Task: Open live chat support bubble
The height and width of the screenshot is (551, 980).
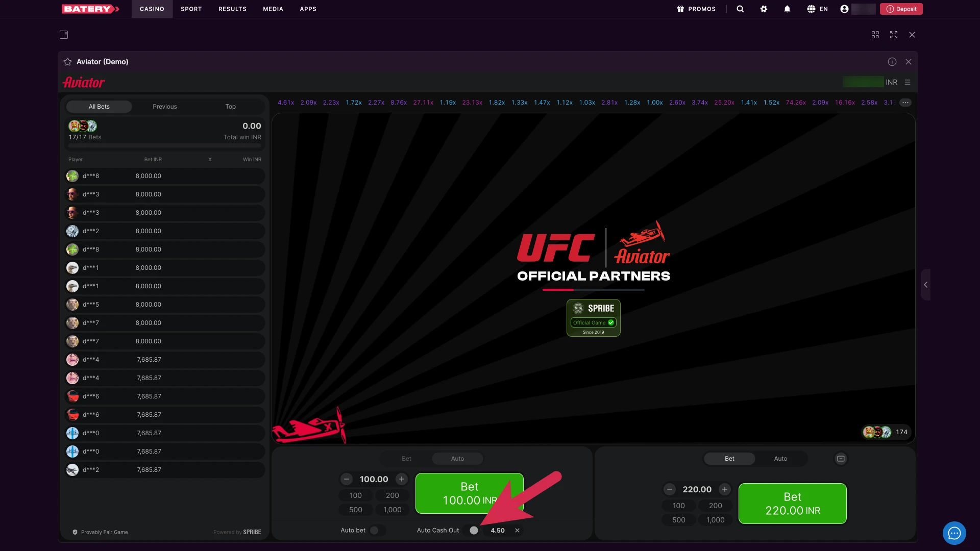Action: (x=954, y=533)
